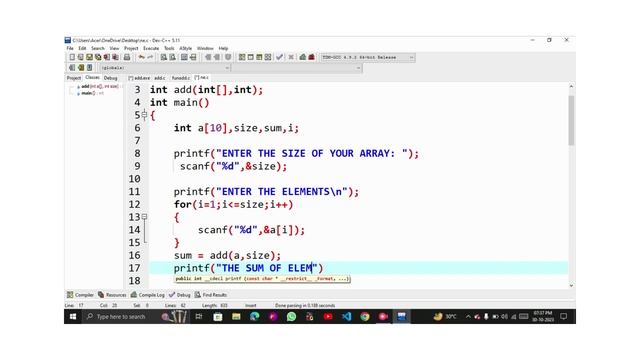Open the empty member function dropdown
Viewport: 640px width, 360px height.
(x=297, y=68)
